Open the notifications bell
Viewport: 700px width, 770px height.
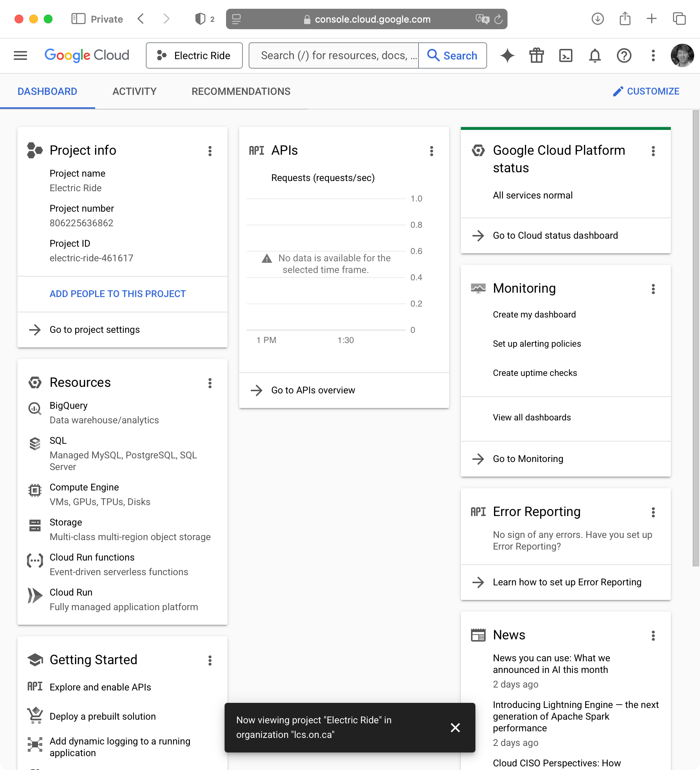tap(595, 55)
